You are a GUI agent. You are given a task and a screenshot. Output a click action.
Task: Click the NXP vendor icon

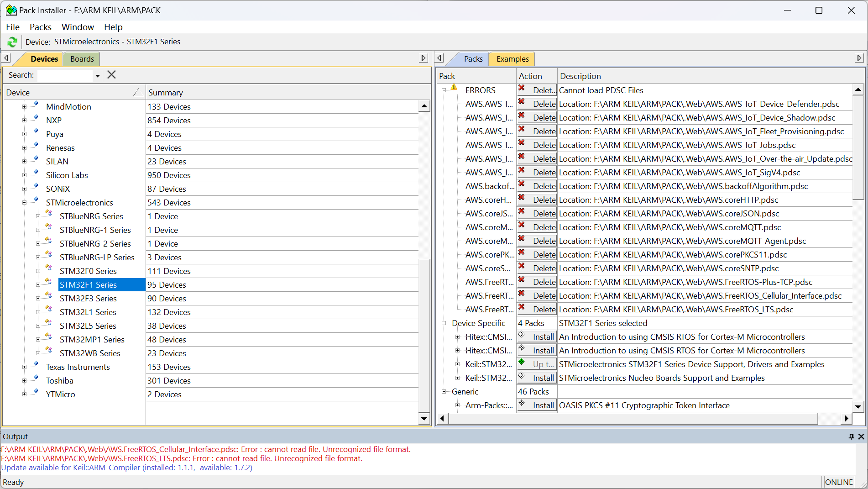coord(36,117)
